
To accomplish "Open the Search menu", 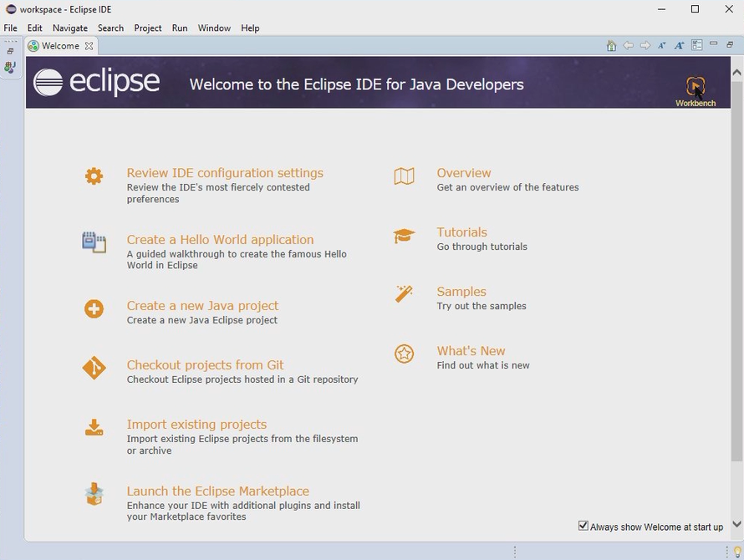I will (110, 28).
